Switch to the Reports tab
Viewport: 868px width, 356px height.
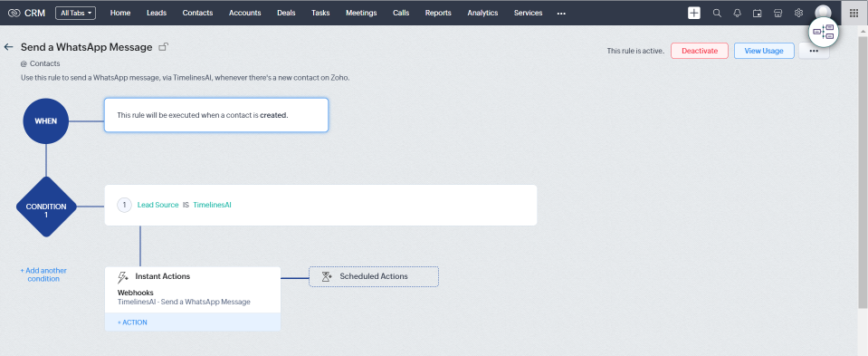pos(438,13)
